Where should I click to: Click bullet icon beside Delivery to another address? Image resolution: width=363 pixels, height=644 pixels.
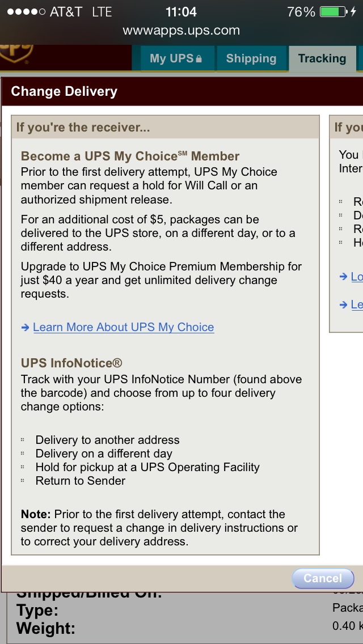pyautogui.click(x=23, y=440)
